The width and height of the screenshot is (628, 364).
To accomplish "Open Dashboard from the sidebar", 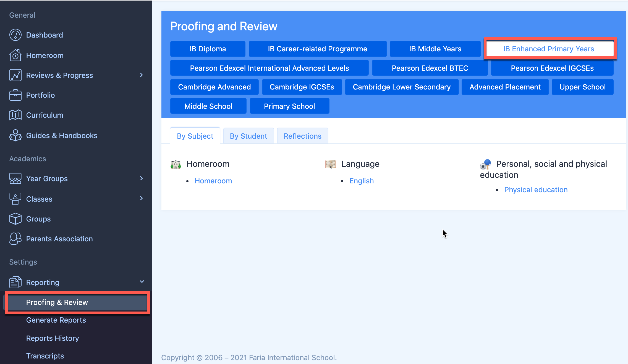I will (45, 35).
